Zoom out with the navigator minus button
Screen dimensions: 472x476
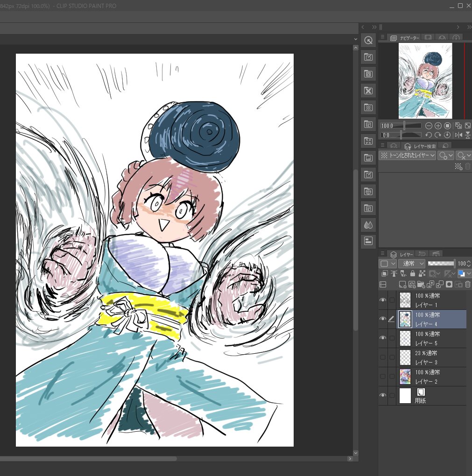click(429, 126)
